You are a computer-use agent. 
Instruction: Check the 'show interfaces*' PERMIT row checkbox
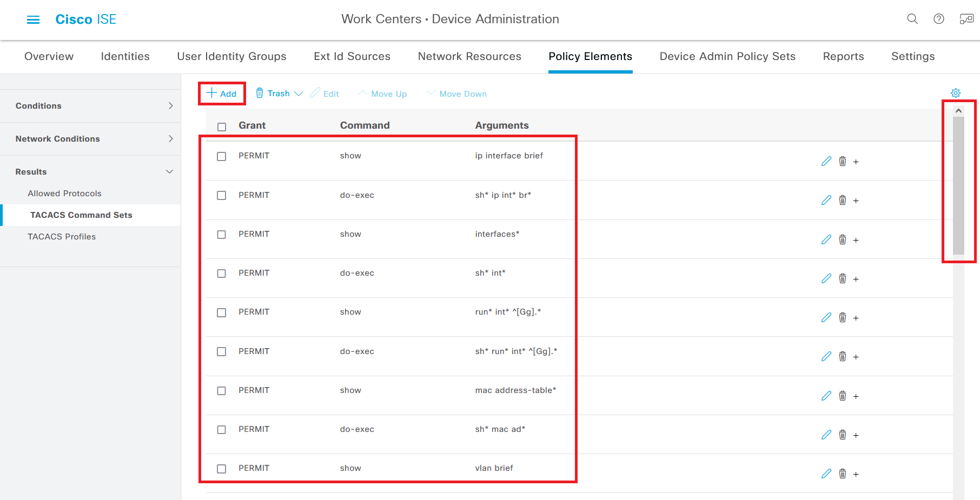pyautogui.click(x=221, y=234)
